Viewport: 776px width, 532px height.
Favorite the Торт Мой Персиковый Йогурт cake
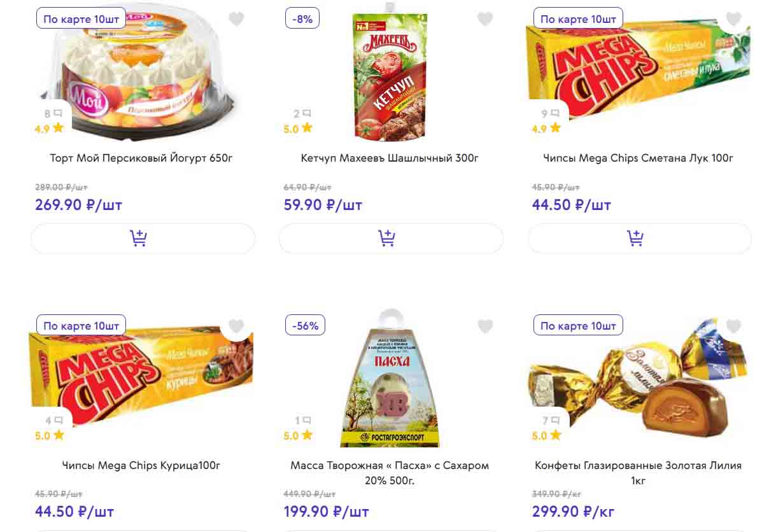[x=236, y=19]
